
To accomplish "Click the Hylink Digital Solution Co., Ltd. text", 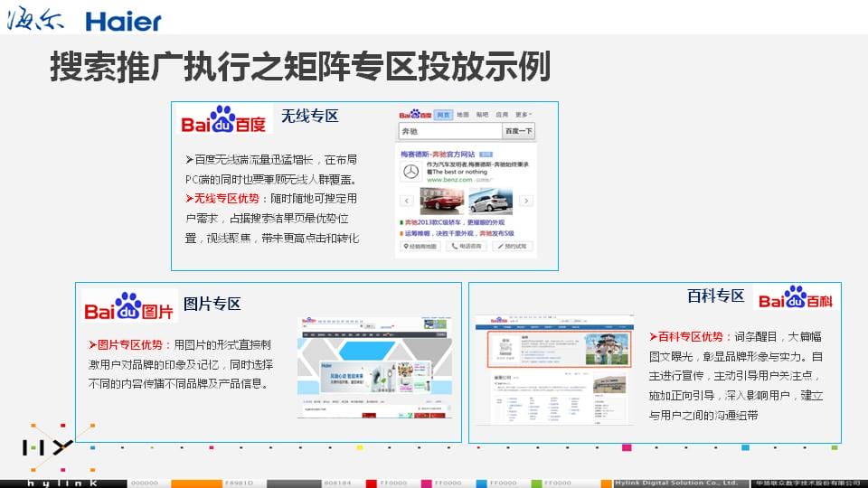I will (x=676, y=483).
